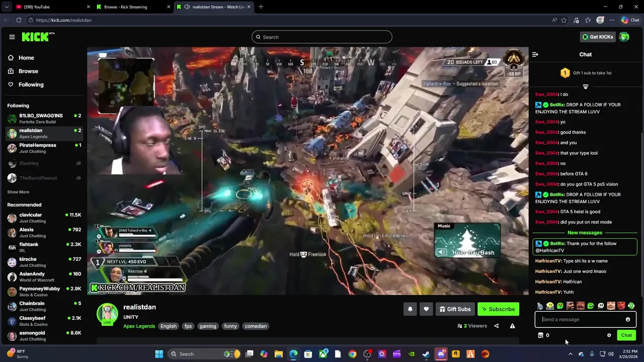Open asmongold recommended channel
The height and width of the screenshot is (362, 644).
click(44, 336)
